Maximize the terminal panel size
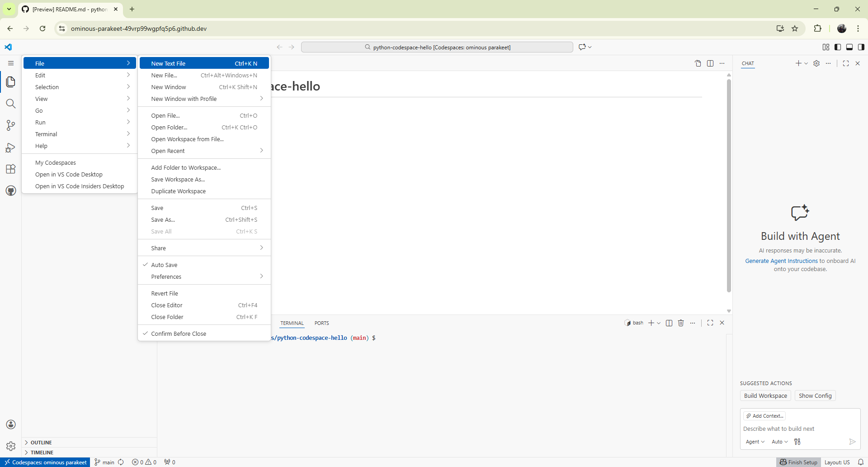 tap(710, 323)
